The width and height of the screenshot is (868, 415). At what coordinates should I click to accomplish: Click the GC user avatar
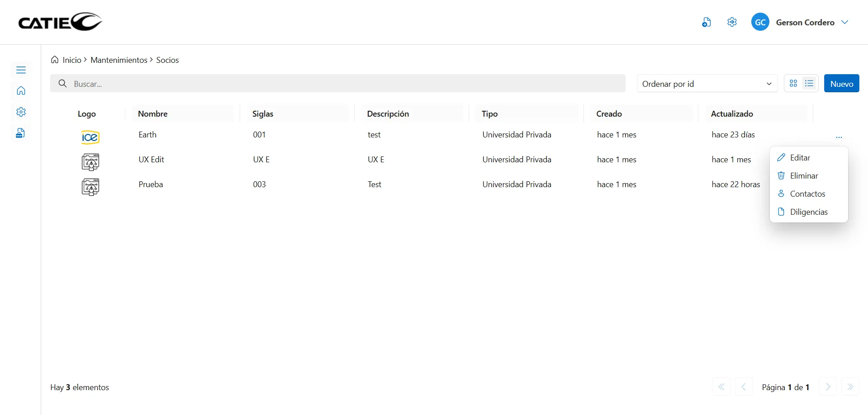[x=760, y=22]
